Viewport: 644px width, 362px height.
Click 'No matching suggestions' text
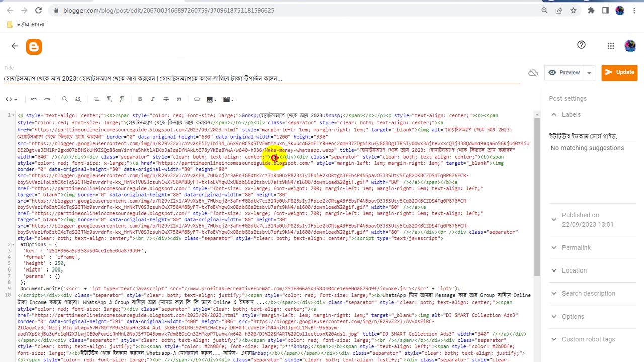(587, 148)
